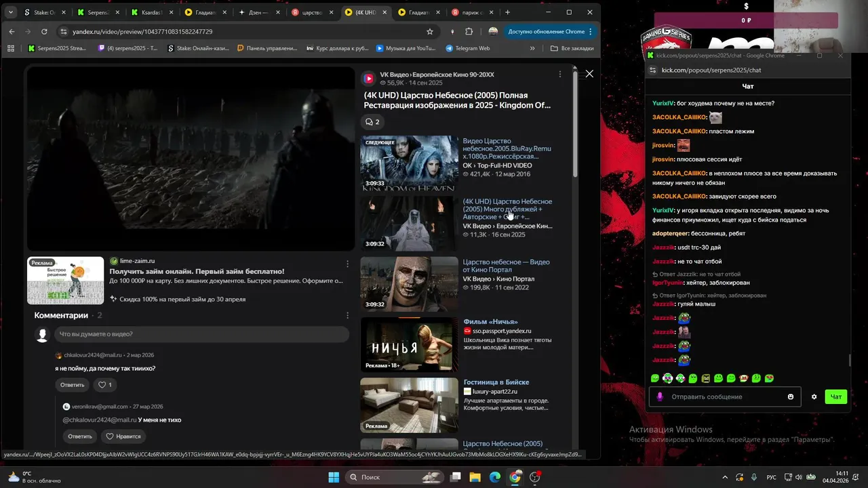This screenshot has width=868, height=488.
Task: Open the Chrome tab search dropdown arrow
Action: [x=11, y=12]
